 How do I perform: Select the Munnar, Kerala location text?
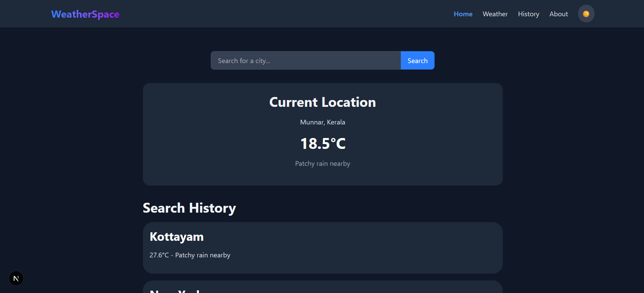tap(322, 122)
